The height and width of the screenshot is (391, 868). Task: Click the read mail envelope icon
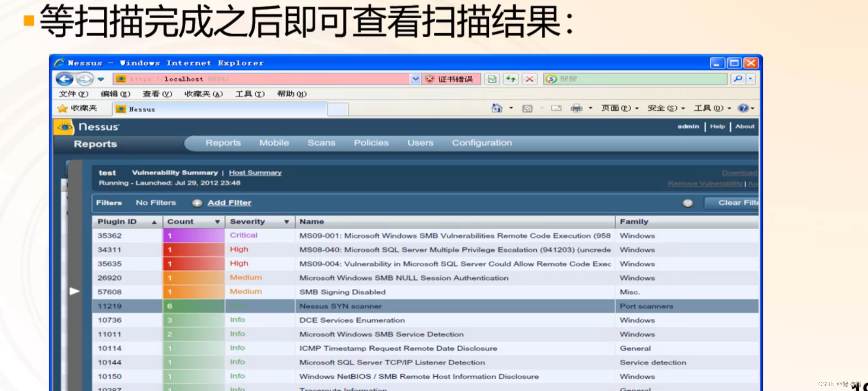556,108
